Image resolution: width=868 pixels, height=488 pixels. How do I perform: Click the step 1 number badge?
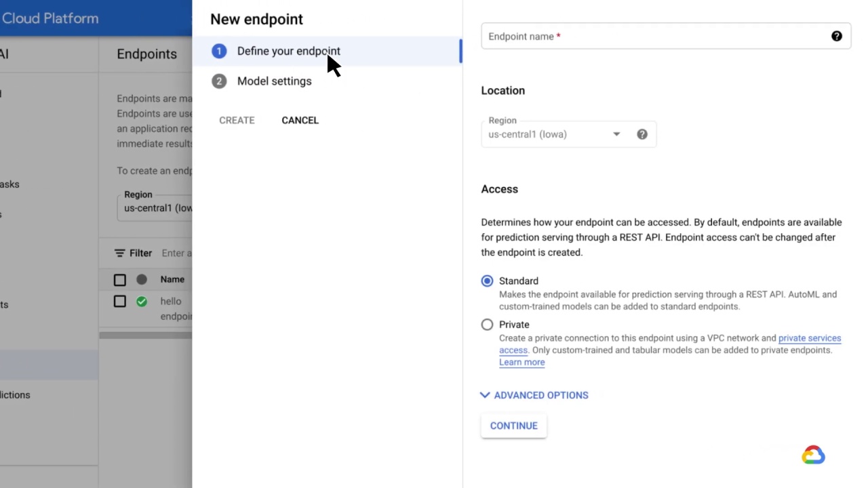click(219, 51)
